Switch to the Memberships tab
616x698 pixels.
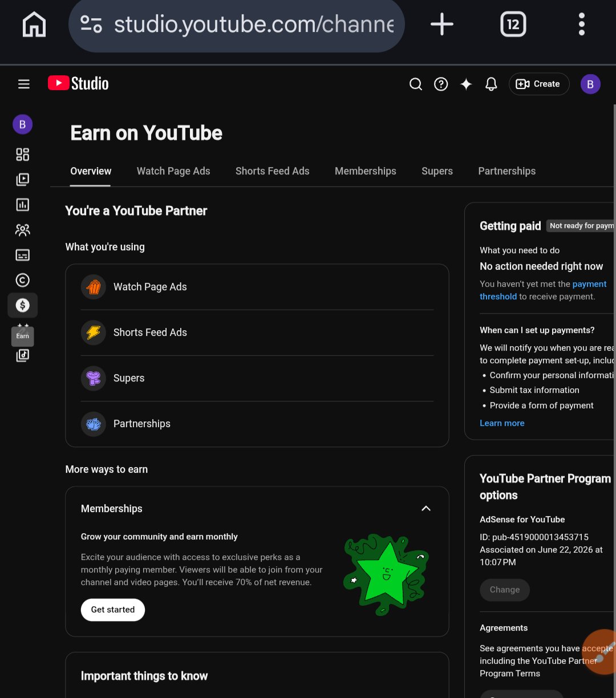point(366,171)
